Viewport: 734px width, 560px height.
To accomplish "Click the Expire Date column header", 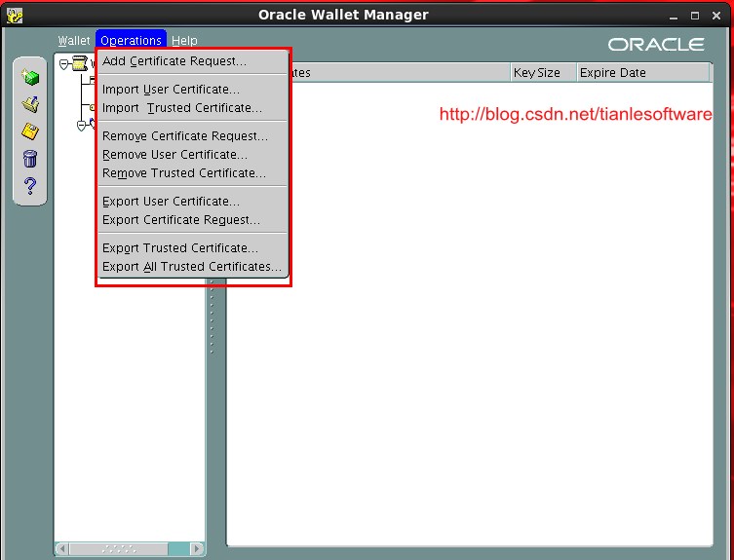I will [643, 73].
